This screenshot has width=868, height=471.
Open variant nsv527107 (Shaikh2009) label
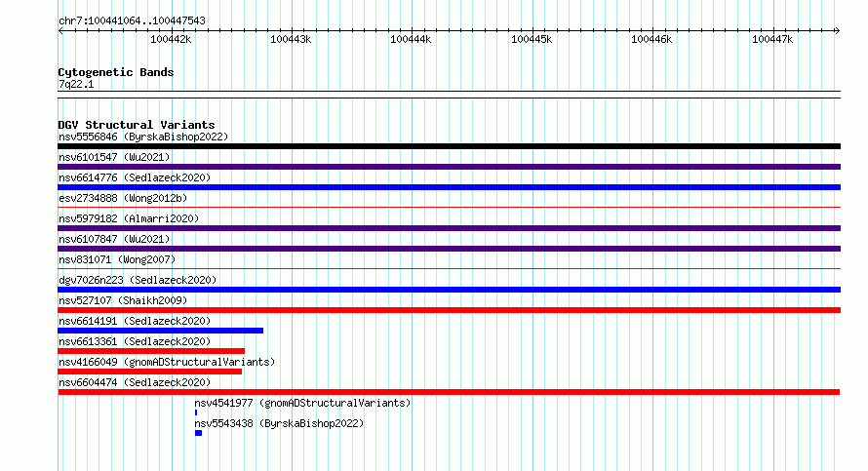[123, 300]
